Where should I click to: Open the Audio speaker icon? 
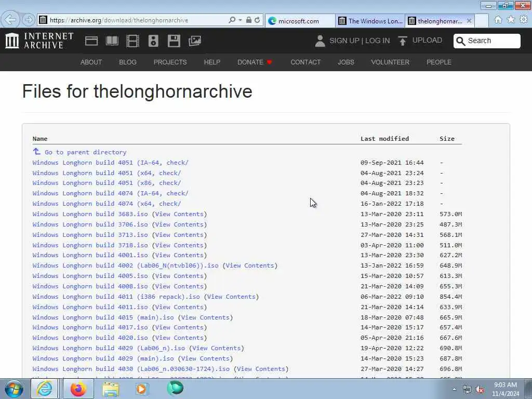(x=153, y=41)
